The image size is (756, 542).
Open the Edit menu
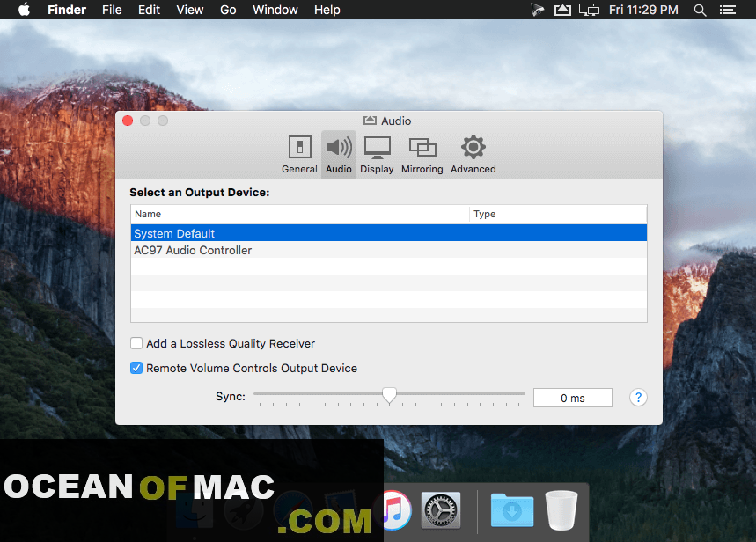(x=149, y=10)
